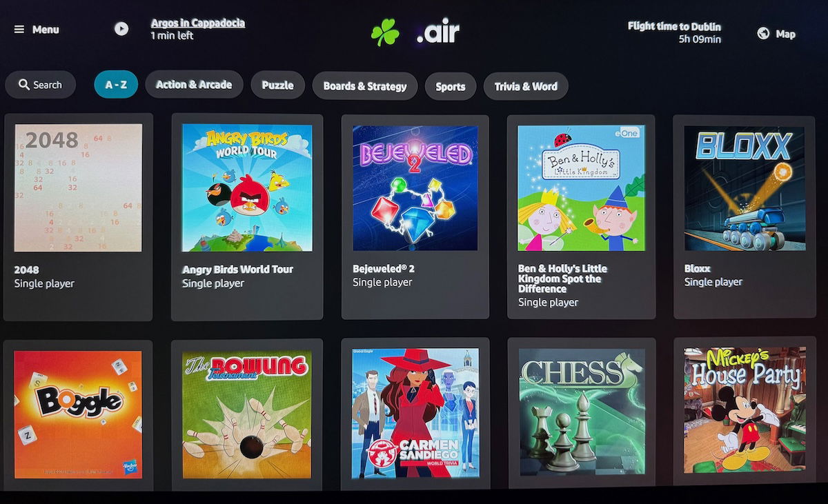Select the Puzzle category
Image resolution: width=828 pixels, height=504 pixels.
coord(277,85)
